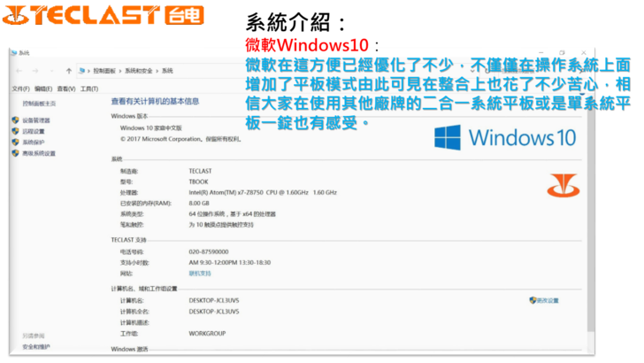Maximize the system window
This screenshot has width=644, height=363.
coord(563,52)
